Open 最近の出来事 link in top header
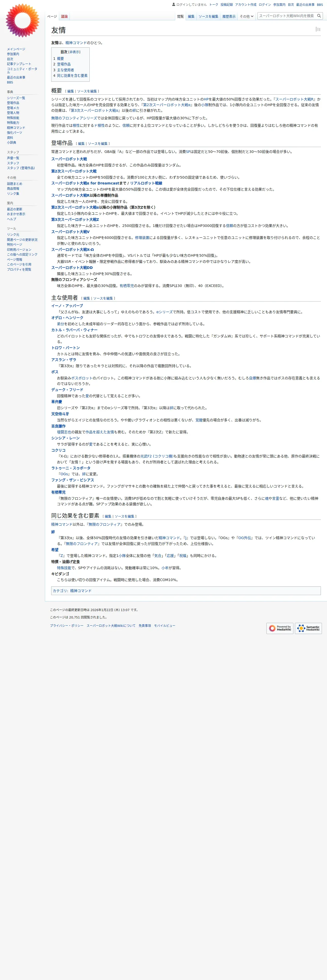The width and height of the screenshot is (327, 980). pyautogui.click(x=305, y=5)
